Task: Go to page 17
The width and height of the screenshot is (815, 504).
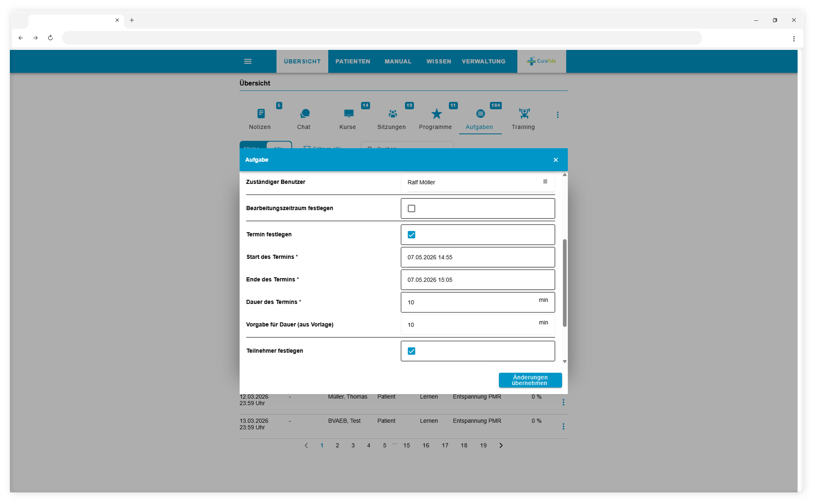Action: pyautogui.click(x=445, y=445)
